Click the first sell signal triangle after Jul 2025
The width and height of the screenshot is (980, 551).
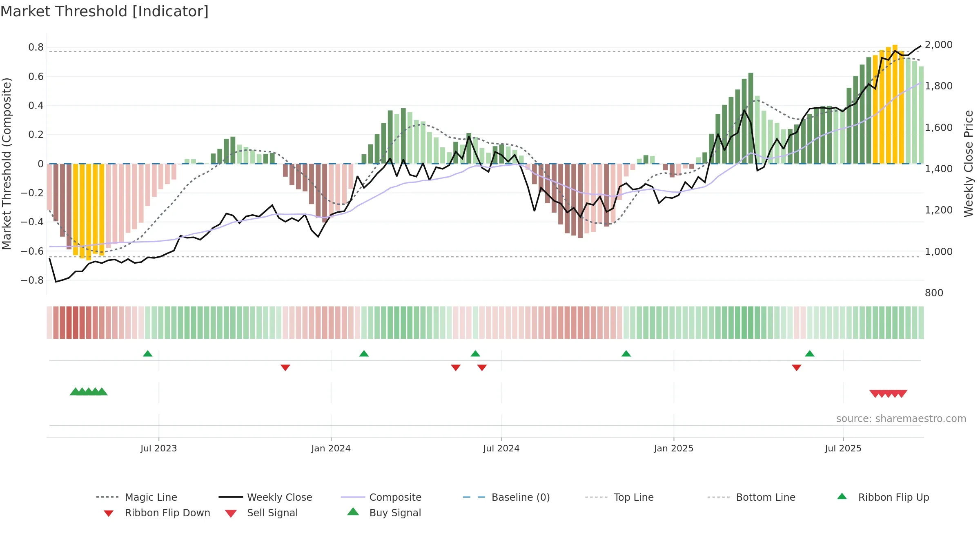875,393
